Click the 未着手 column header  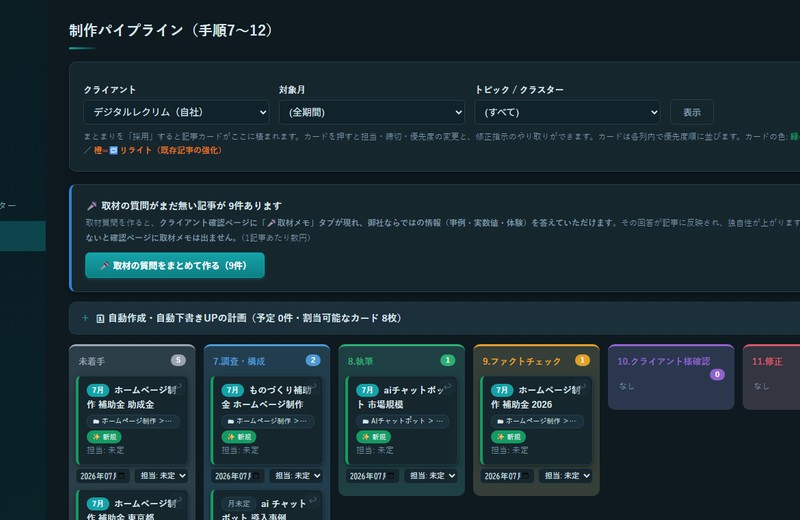coord(92,361)
